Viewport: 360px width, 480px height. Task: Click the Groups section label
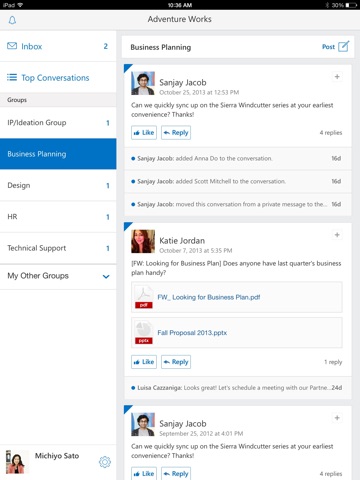coord(17,100)
